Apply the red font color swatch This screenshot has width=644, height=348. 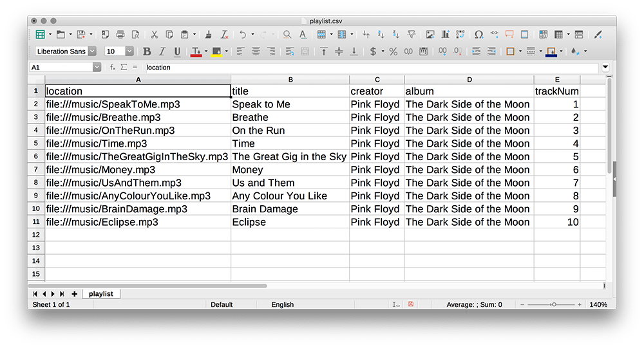point(196,51)
